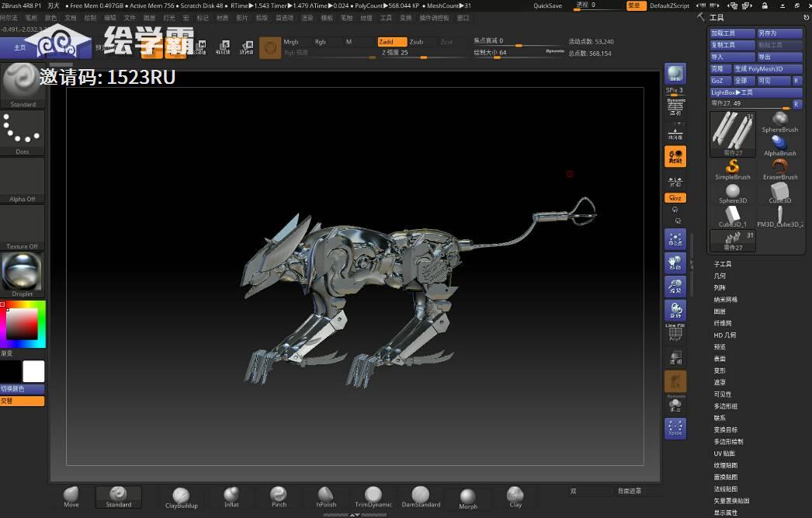The image size is (812, 518).
Task: Click the BPR render button
Action: point(675,74)
